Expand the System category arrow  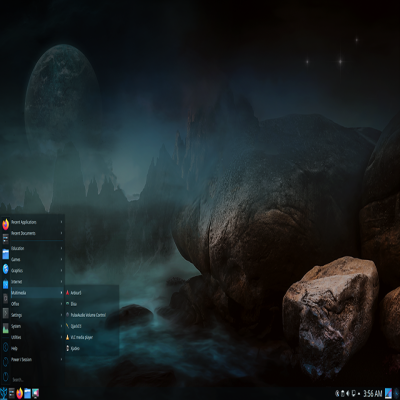point(62,326)
